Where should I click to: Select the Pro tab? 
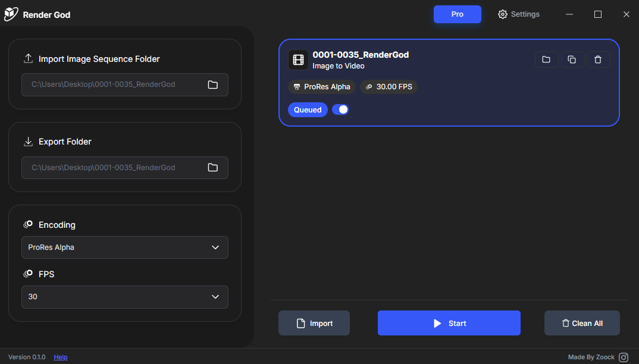458,14
